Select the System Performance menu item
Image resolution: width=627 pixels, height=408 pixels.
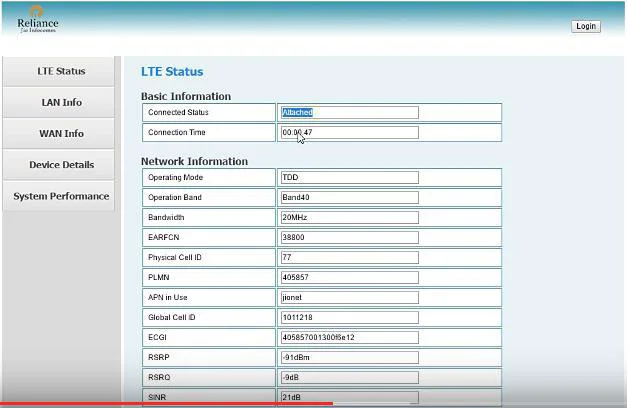[x=61, y=196]
